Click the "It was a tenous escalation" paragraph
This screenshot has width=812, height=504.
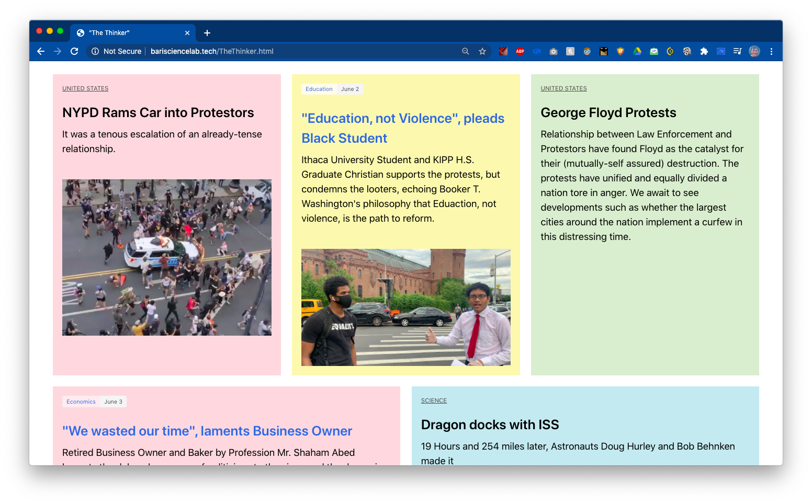point(162,141)
